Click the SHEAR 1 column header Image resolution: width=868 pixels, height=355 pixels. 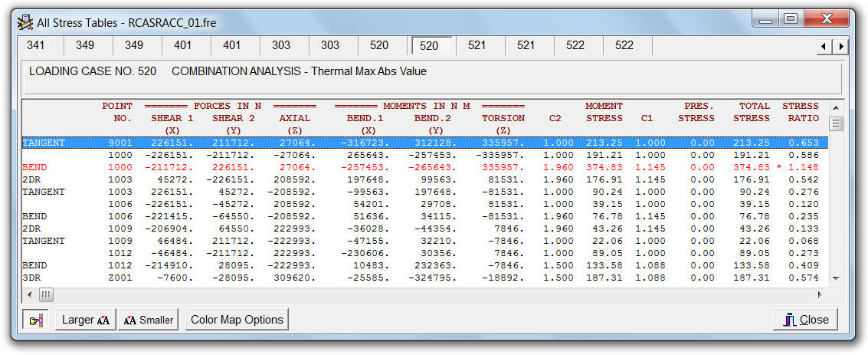point(172,118)
